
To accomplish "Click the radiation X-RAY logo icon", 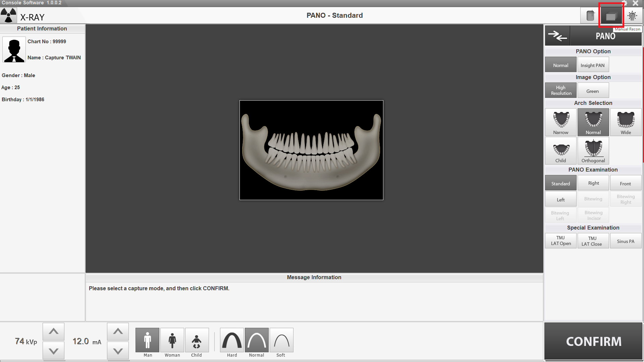I will tap(8, 15).
